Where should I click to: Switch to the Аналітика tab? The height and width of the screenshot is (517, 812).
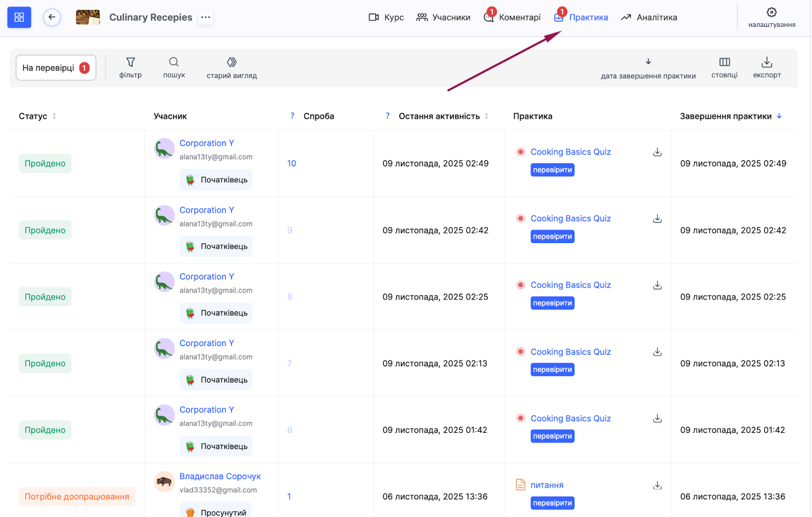(649, 17)
